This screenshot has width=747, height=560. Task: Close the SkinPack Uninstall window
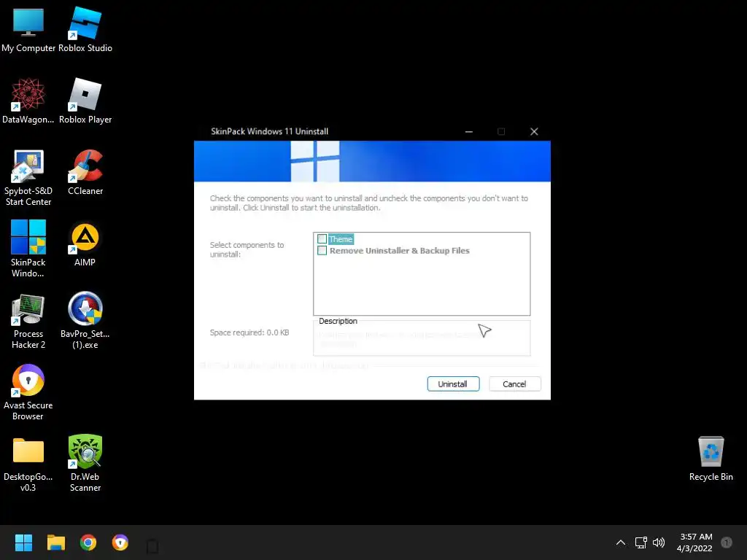click(x=534, y=131)
